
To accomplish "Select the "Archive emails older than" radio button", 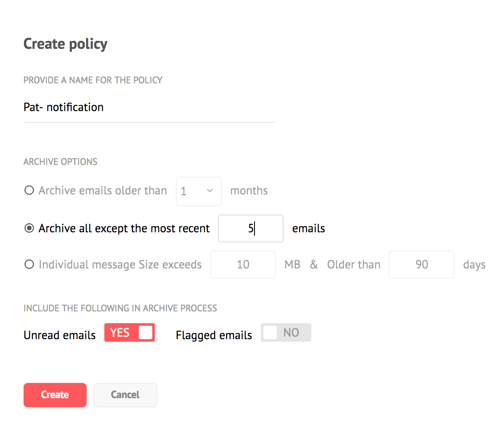I will point(29,191).
